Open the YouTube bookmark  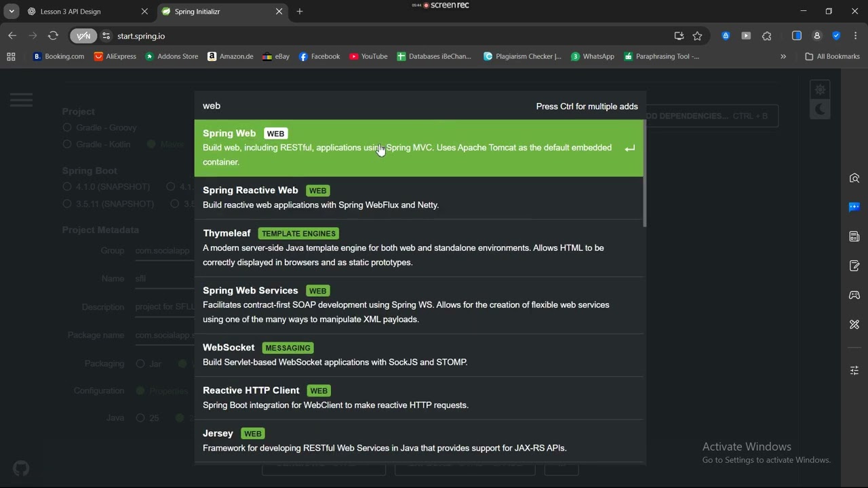[x=368, y=57]
